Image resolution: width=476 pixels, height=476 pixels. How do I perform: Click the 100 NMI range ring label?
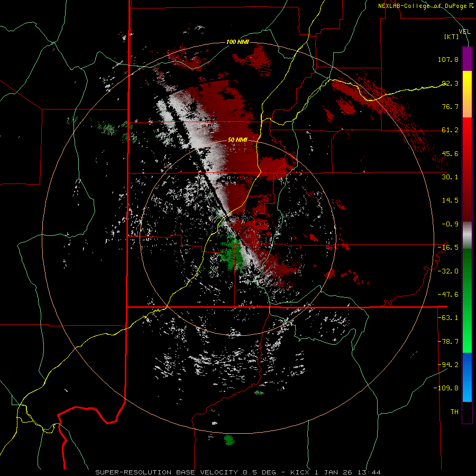(x=237, y=42)
